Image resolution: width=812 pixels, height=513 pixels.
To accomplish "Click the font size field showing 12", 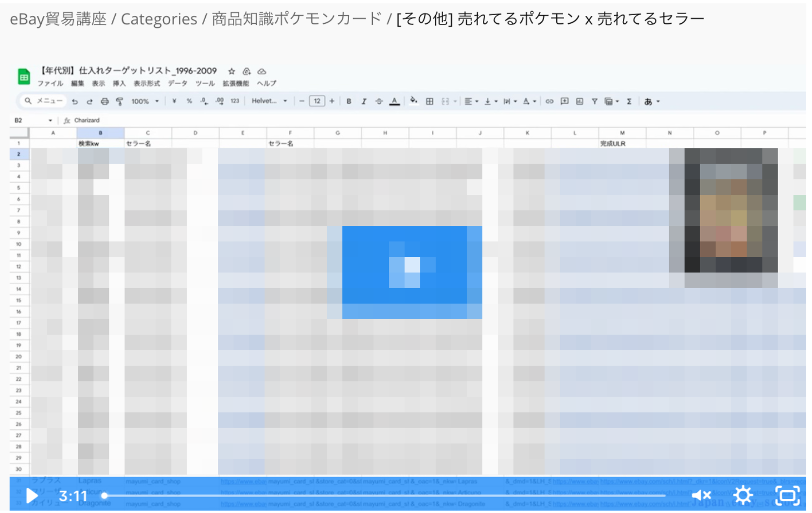I will point(317,101).
